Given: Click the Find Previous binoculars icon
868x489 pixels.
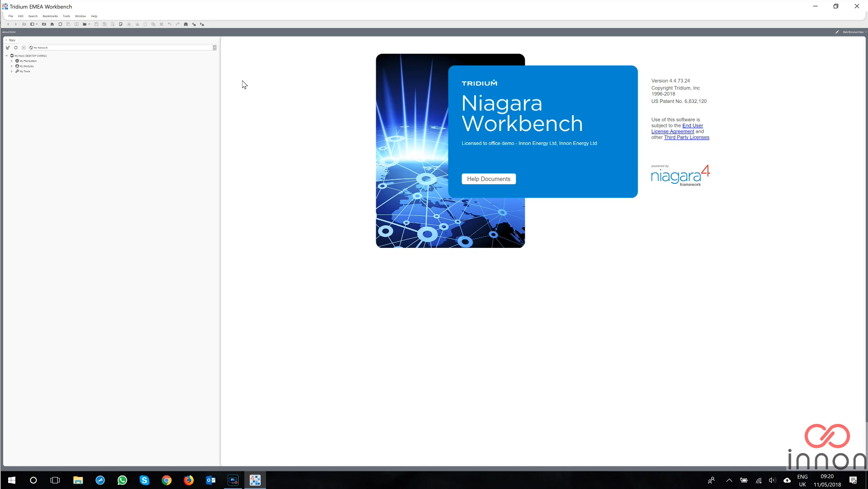Looking at the screenshot, I should coord(194,24).
